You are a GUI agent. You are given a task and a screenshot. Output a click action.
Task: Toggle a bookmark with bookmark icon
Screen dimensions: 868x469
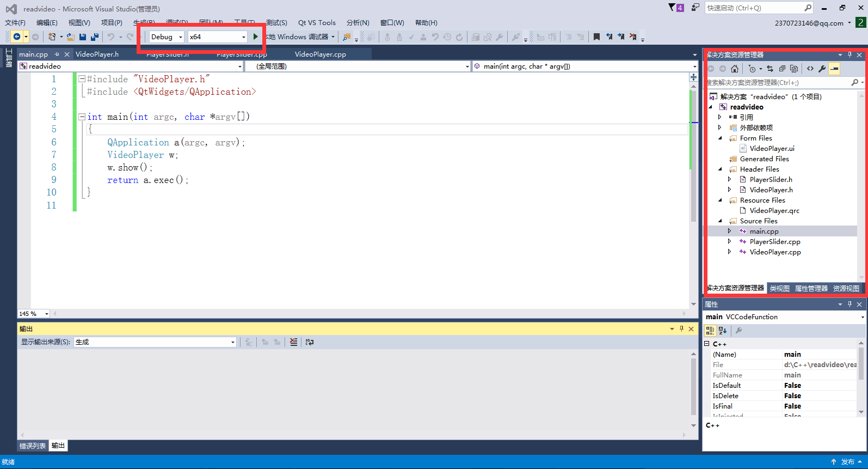(596, 37)
